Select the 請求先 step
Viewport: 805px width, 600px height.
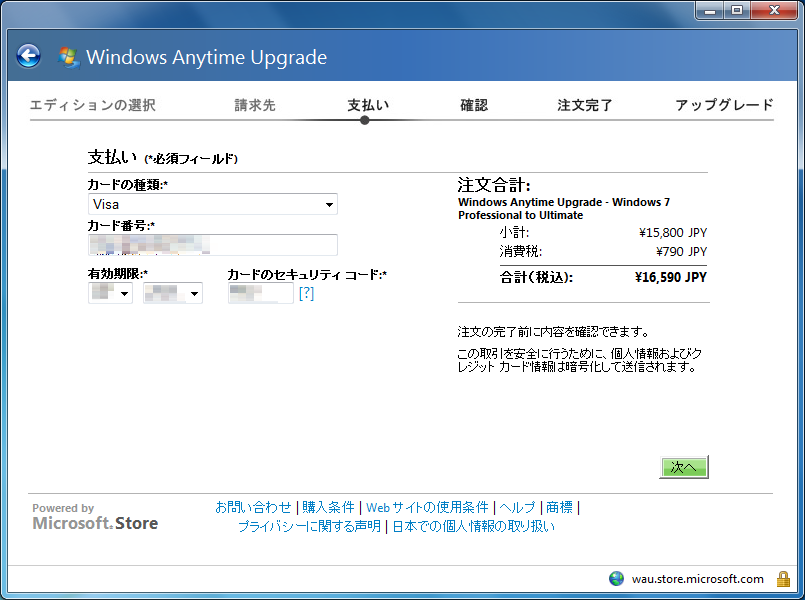pos(255,105)
